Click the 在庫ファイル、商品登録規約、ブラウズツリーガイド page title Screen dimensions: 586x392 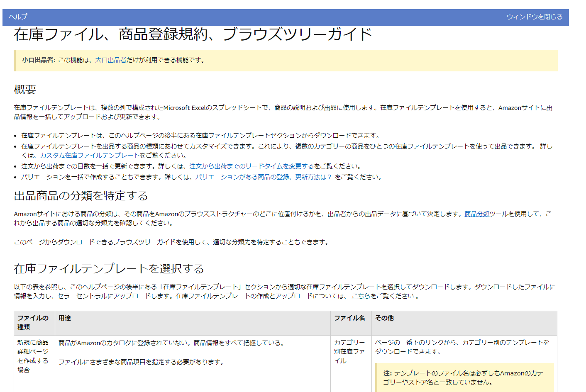coord(193,34)
